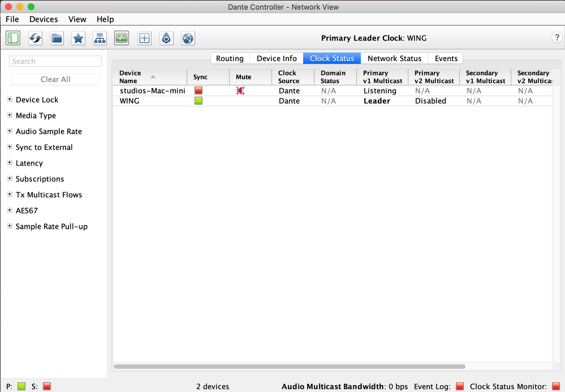Switch to the Network Status tab
The height and width of the screenshot is (392, 565).
pyautogui.click(x=394, y=58)
